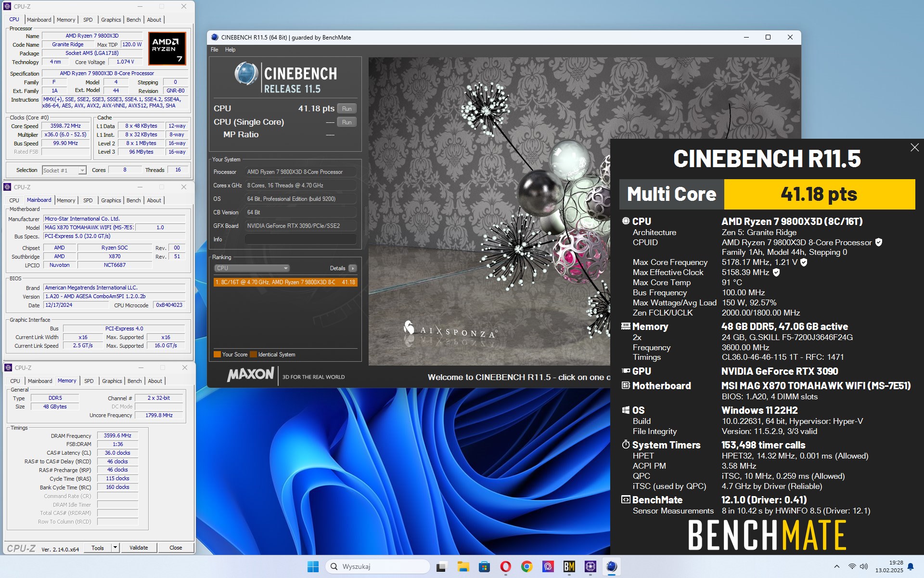Open Bench tab in bottom CPU-Z window

135,381
